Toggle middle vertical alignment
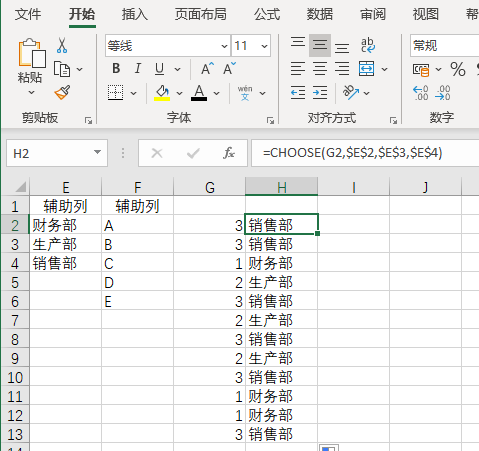 (x=320, y=45)
